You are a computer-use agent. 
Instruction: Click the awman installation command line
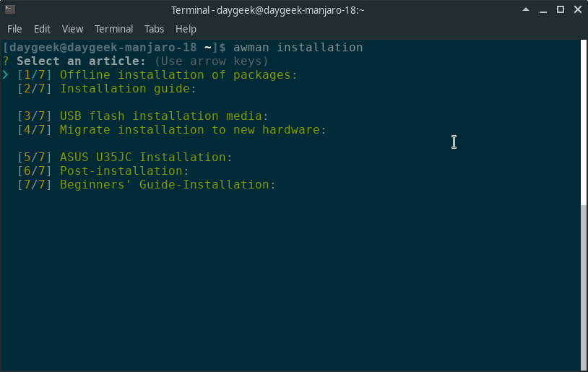tap(298, 48)
